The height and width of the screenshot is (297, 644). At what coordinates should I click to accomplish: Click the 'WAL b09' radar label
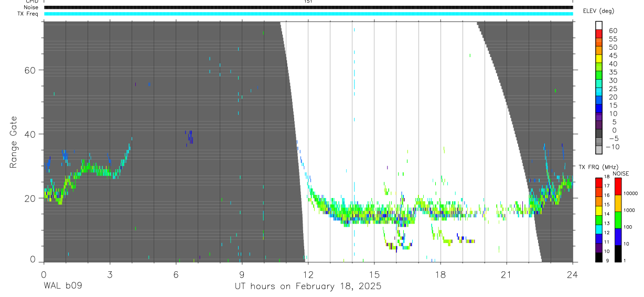(x=62, y=287)
